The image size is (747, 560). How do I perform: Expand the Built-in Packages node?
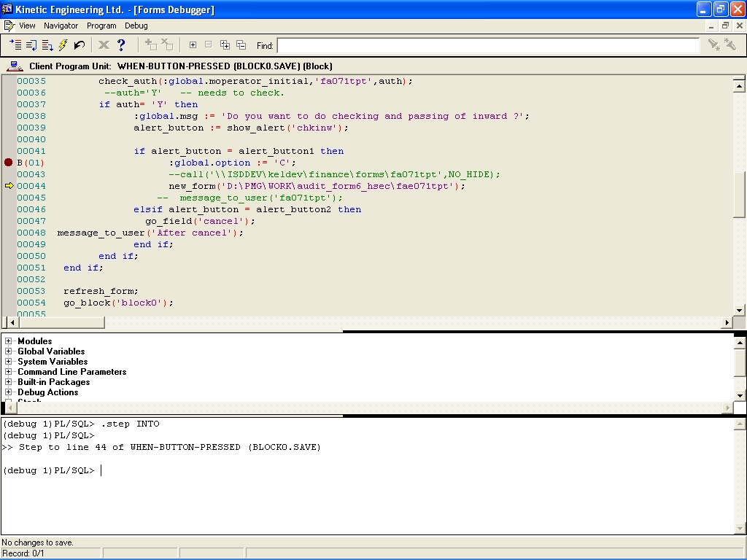point(9,382)
